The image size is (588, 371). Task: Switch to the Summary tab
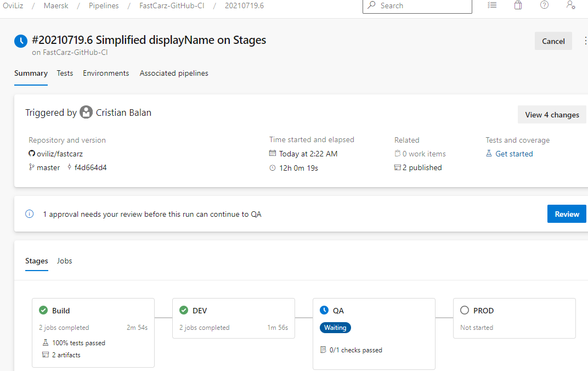(x=31, y=73)
